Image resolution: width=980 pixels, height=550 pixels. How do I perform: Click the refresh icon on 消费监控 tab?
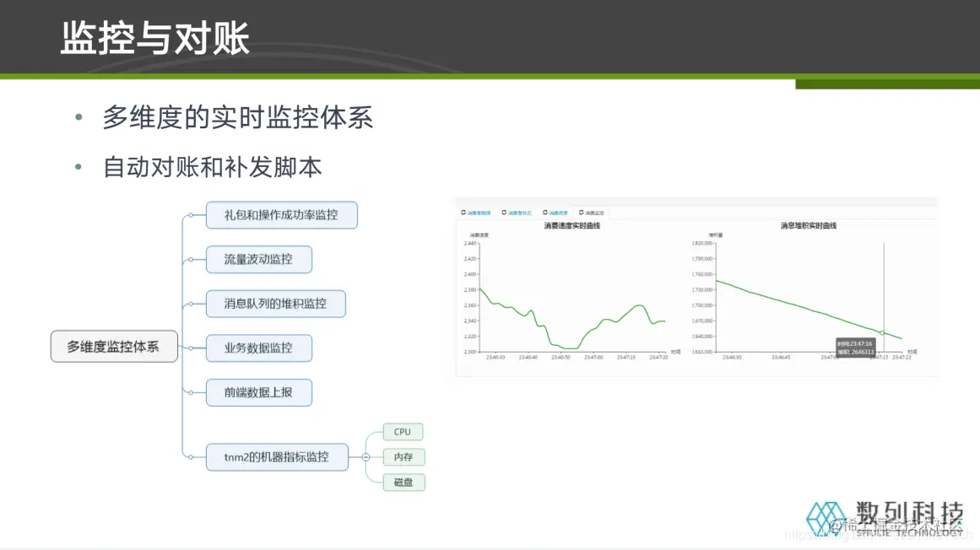581,212
